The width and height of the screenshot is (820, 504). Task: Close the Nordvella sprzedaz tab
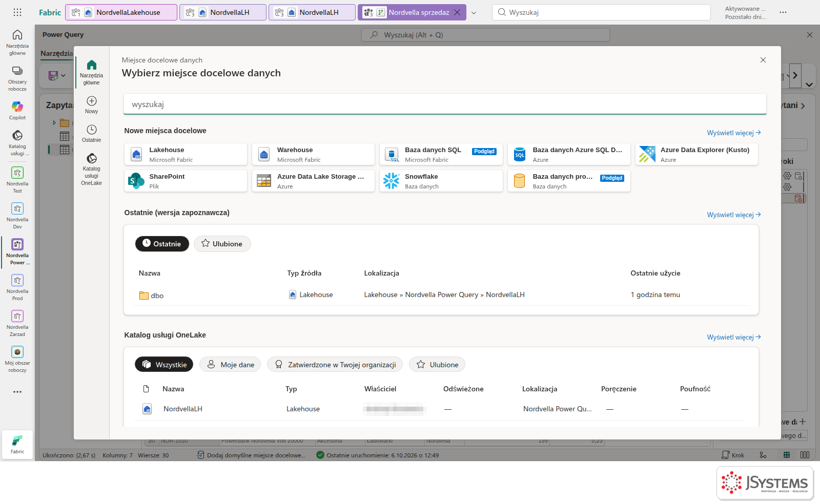[457, 12]
